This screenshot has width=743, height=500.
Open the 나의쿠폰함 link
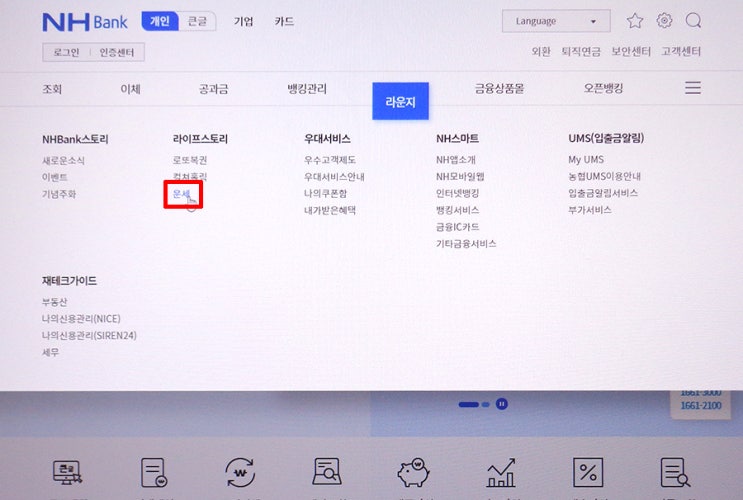tap(326, 193)
